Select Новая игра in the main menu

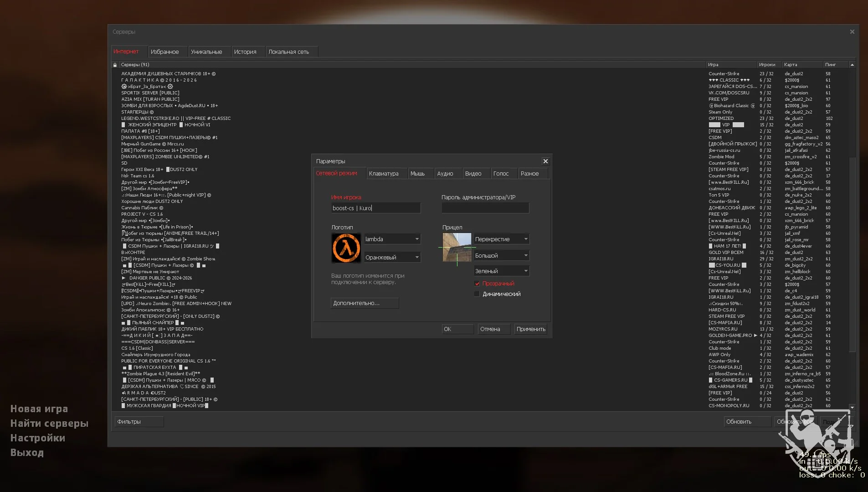tap(39, 409)
